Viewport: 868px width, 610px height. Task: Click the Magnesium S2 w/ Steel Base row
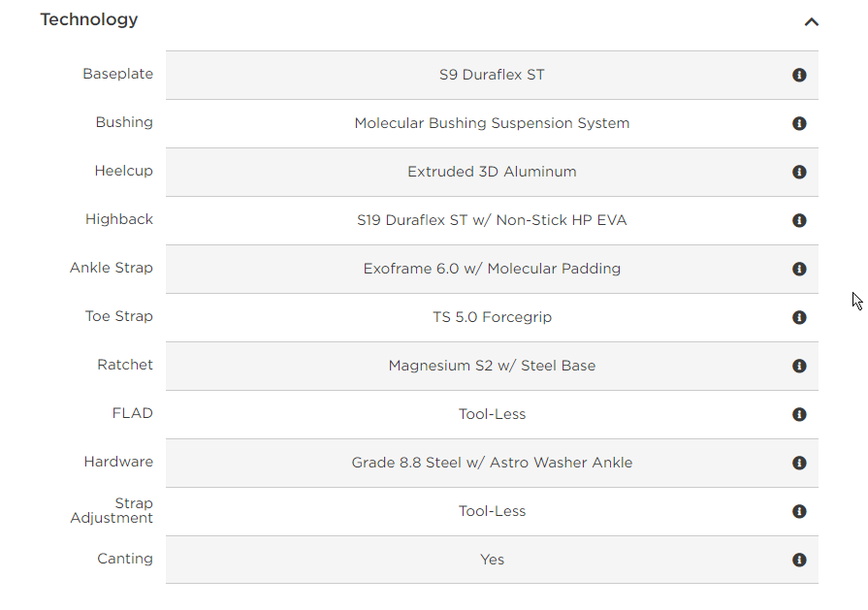coord(492,366)
